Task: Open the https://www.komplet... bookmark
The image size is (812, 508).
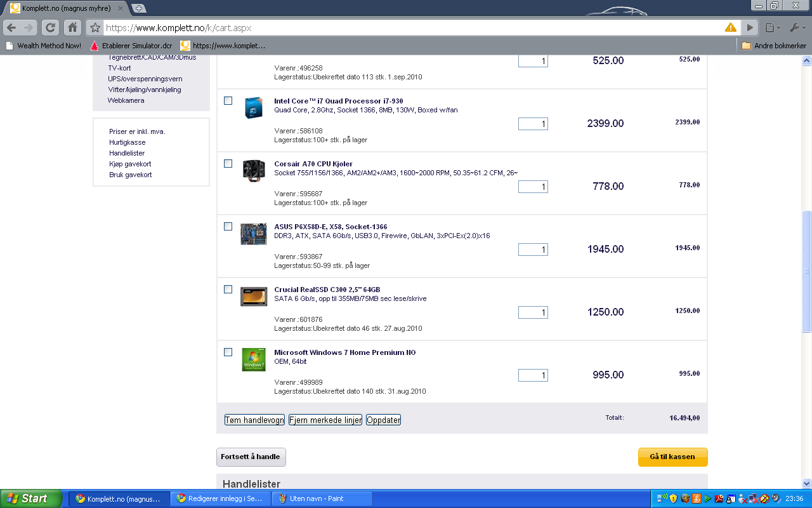Action: [x=223, y=46]
